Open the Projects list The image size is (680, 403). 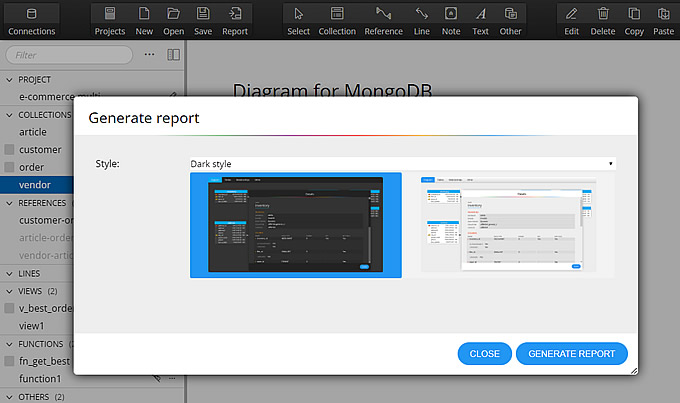pyautogui.click(x=110, y=20)
